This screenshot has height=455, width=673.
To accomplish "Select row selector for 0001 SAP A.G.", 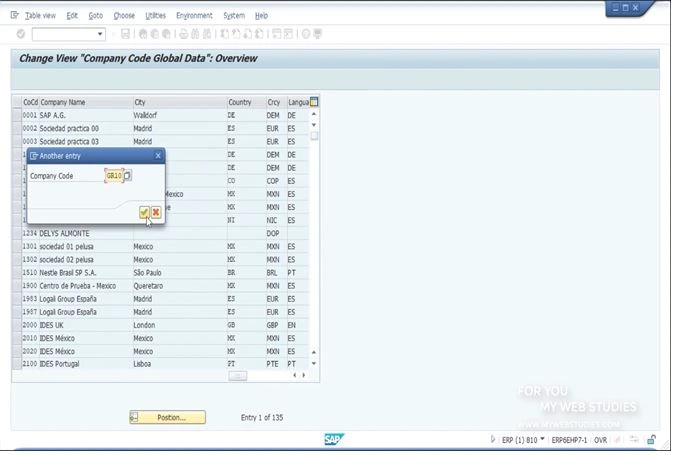I will pos(17,115).
